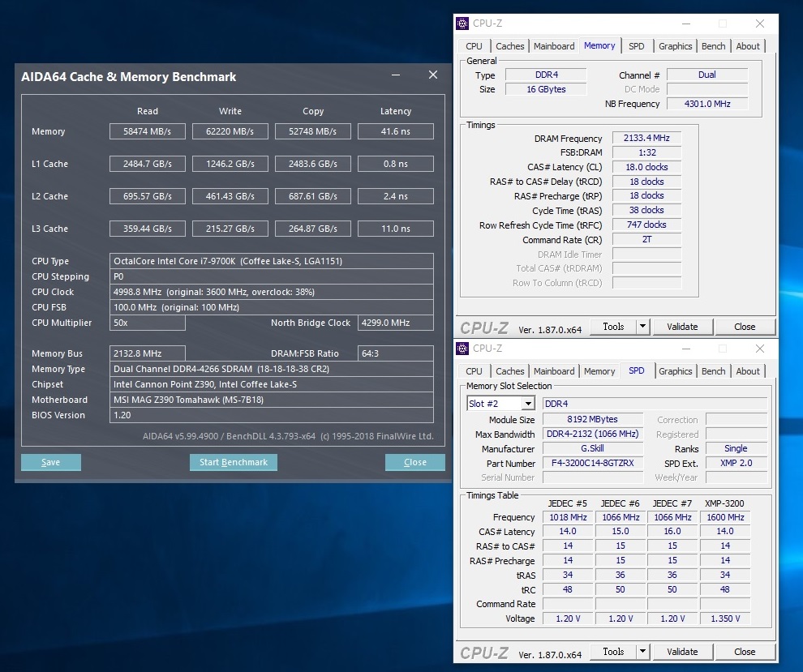Click North Bridge Clock value 4299.0 MHz
Screen dimensions: 803x672
pyautogui.click(x=395, y=323)
